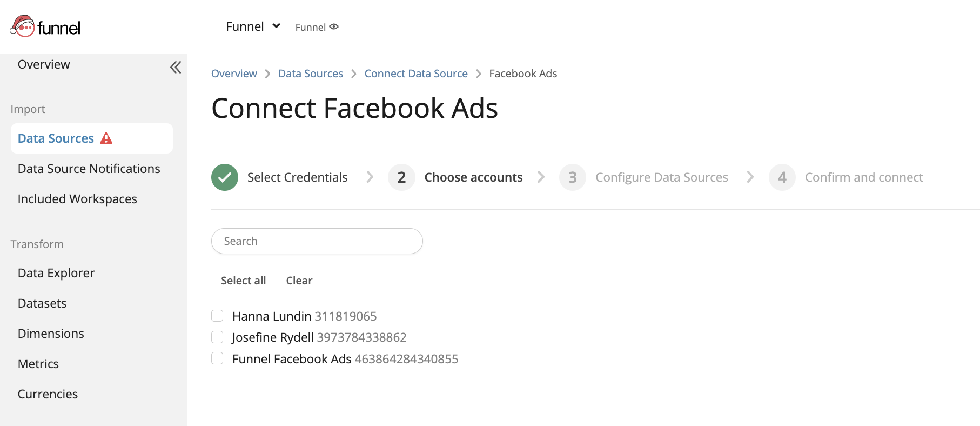Click account ID 3973784338862

[362, 337]
